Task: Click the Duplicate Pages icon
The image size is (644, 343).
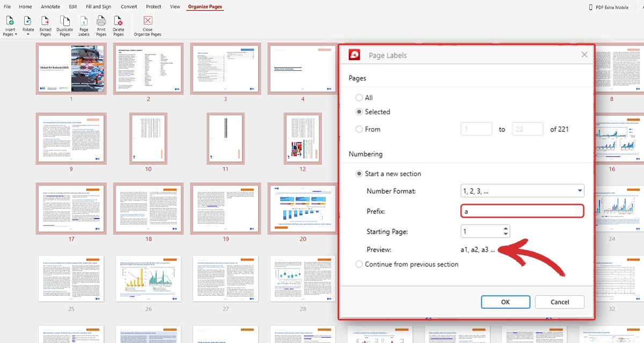Action: coord(64,20)
